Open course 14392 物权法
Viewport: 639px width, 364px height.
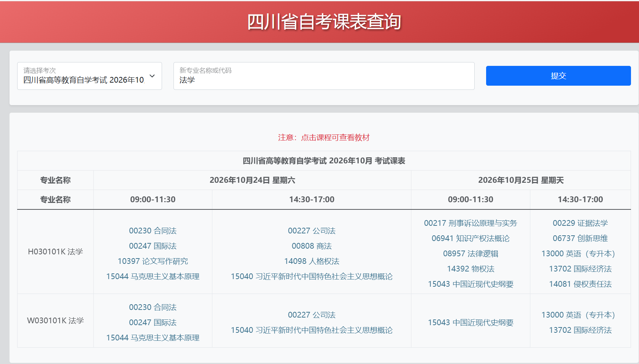point(470,269)
